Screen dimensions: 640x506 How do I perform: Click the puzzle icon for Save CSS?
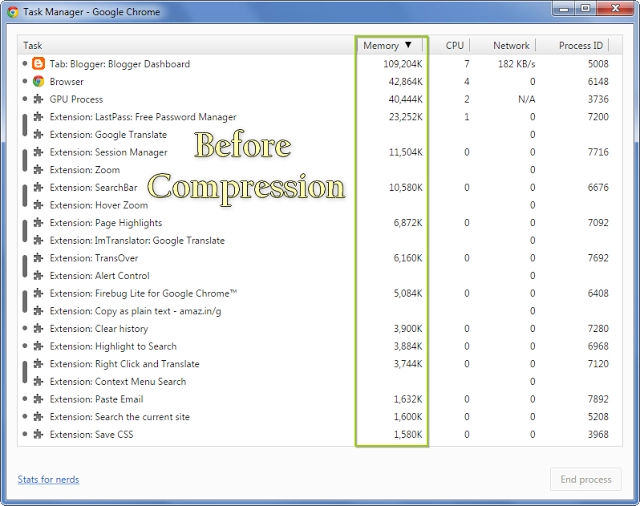pyautogui.click(x=38, y=434)
